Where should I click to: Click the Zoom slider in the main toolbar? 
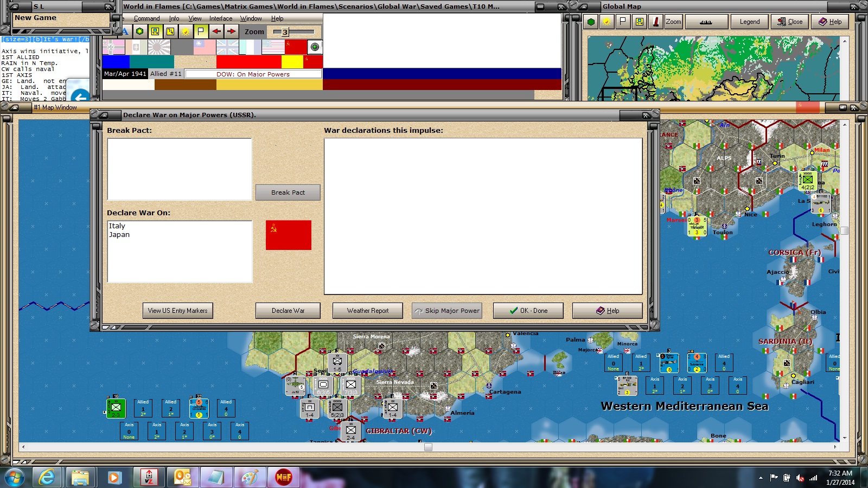293,32
